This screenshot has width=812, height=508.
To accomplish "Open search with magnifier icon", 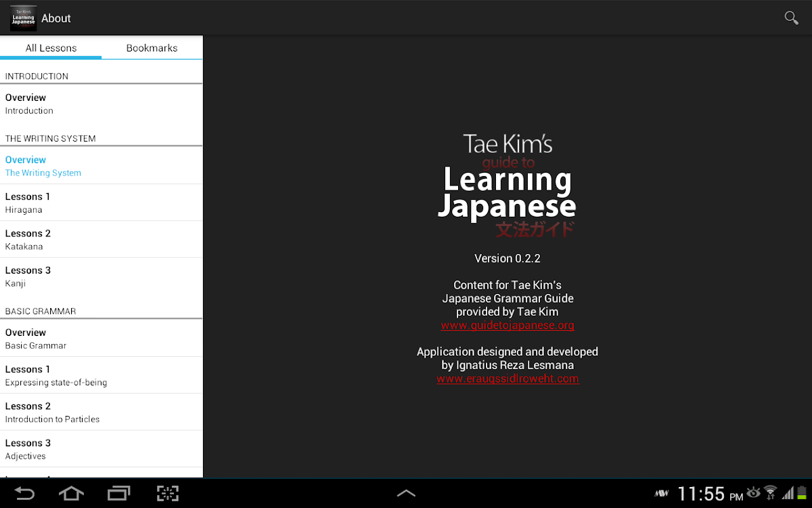I will click(x=791, y=18).
